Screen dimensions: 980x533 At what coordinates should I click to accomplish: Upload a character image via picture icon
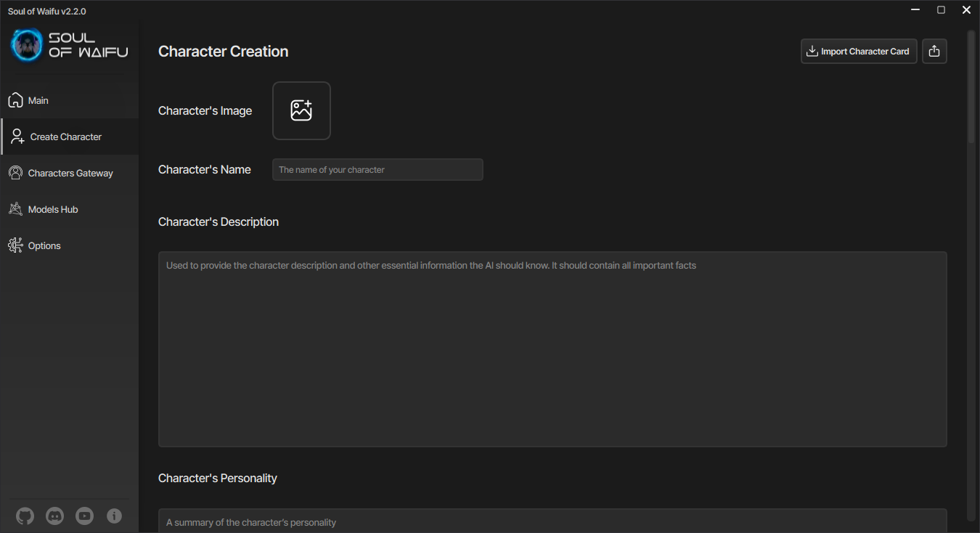click(301, 110)
